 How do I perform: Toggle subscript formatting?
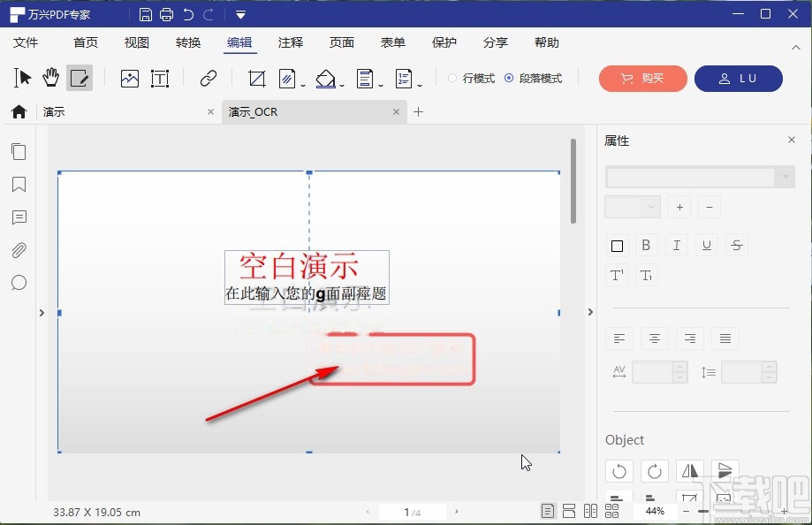(x=646, y=275)
